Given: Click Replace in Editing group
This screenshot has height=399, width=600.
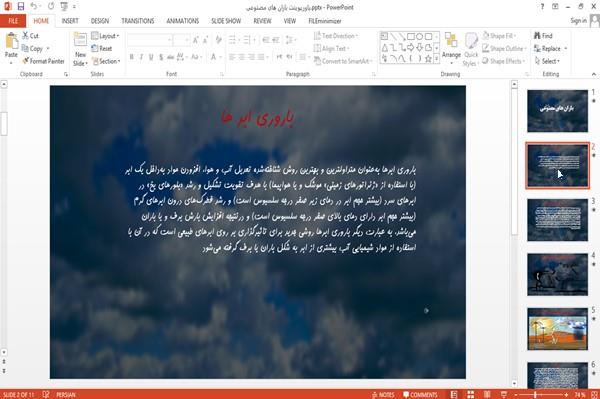Looking at the screenshot, I should click(551, 49).
